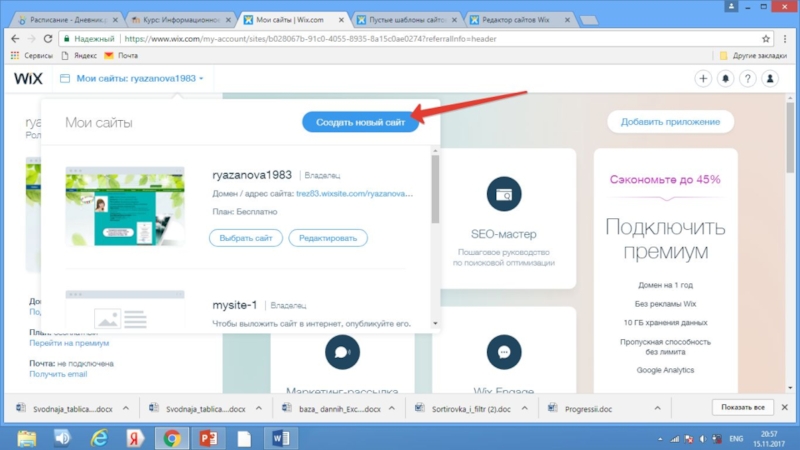Open the user account profile icon
The width and height of the screenshot is (800, 450).
click(771, 79)
